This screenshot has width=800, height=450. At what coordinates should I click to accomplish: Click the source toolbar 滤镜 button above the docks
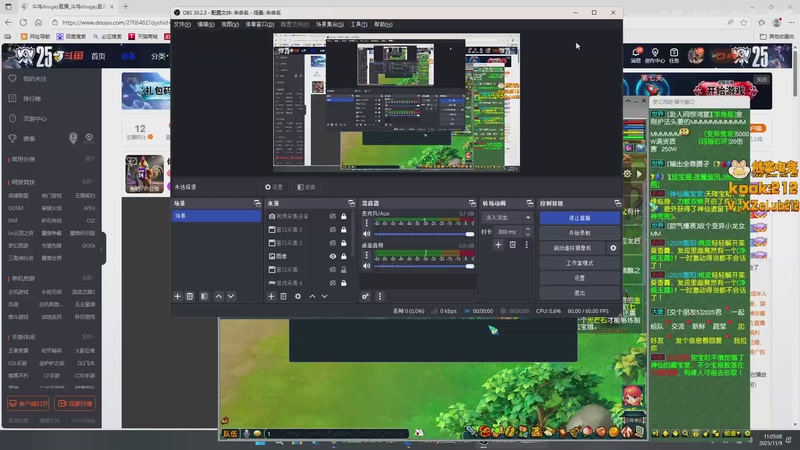tap(307, 187)
